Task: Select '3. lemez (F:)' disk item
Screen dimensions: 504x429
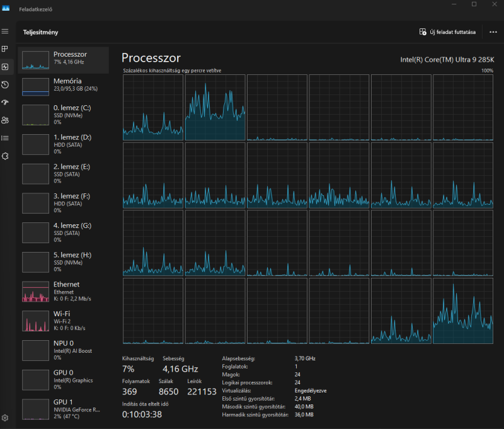Action: coord(64,203)
